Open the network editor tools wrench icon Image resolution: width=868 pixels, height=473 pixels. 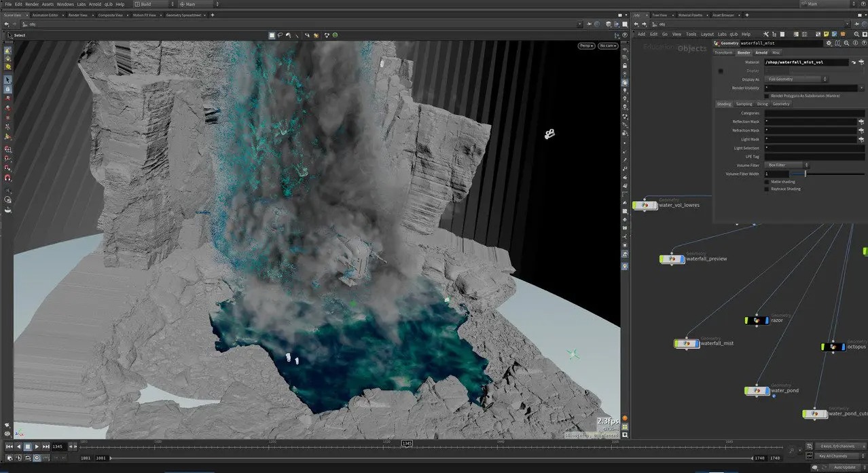[766, 34]
